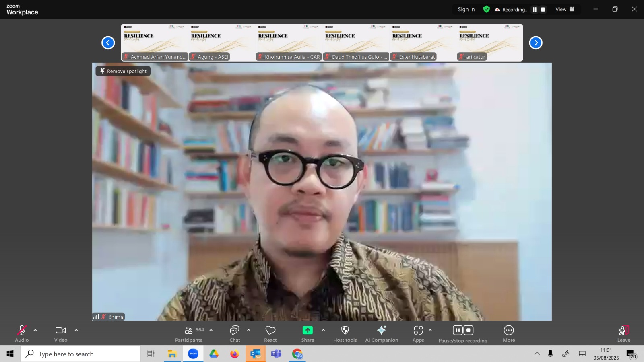Click the taskbar clock showing 11:01
The width and height of the screenshot is (644, 362).
(606, 354)
